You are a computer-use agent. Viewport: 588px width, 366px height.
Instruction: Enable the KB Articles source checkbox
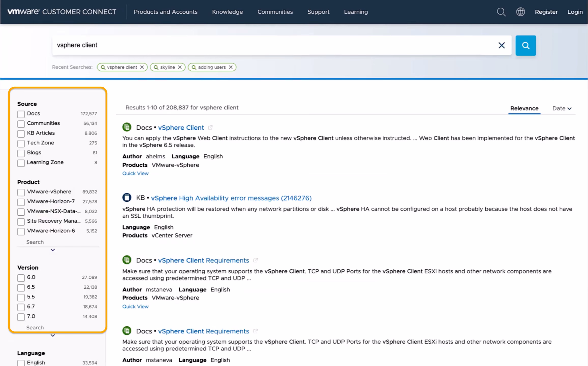[21, 134]
